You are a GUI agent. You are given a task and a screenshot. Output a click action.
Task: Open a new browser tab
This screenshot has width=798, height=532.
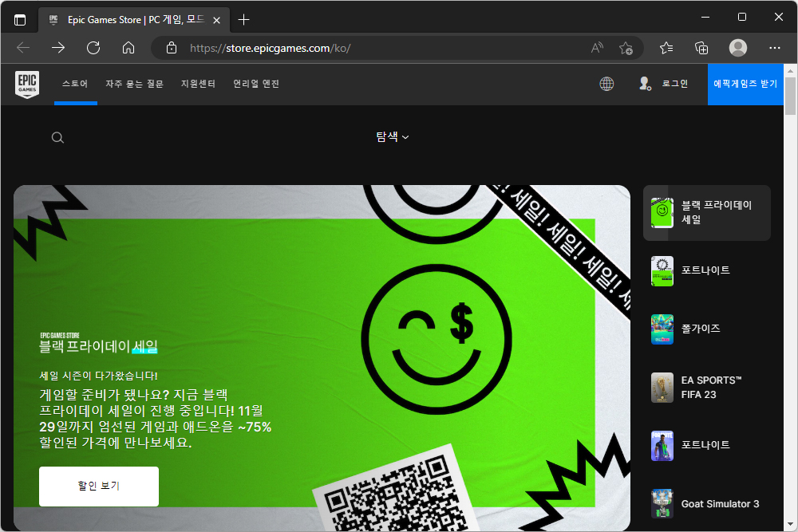pyautogui.click(x=243, y=20)
